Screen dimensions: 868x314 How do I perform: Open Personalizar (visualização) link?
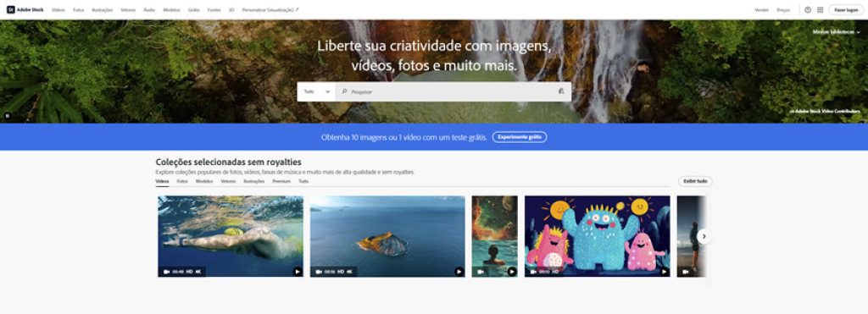[x=270, y=10]
